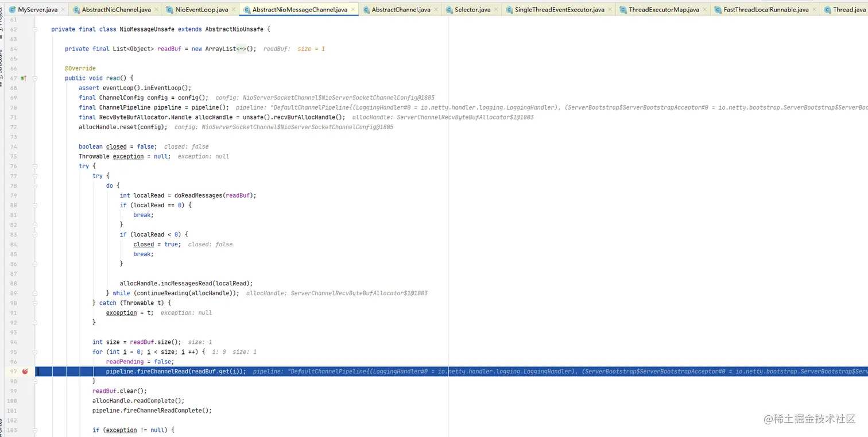Click the doReadMessages method call
This screenshot has width=868, height=437.
tap(199, 195)
